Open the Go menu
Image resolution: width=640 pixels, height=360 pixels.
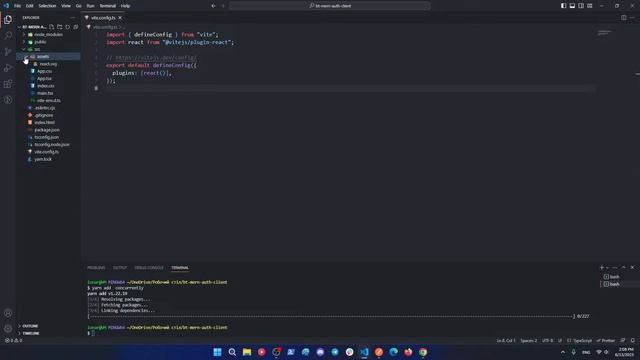point(79,6)
